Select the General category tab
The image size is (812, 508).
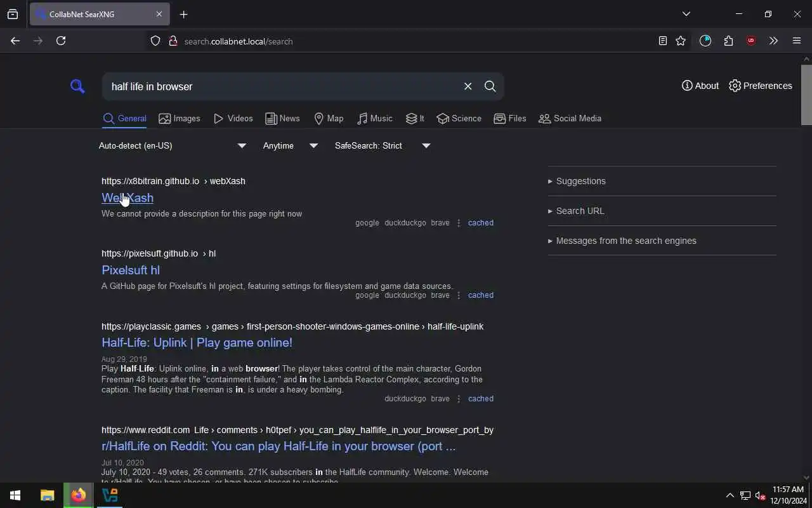tap(125, 118)
